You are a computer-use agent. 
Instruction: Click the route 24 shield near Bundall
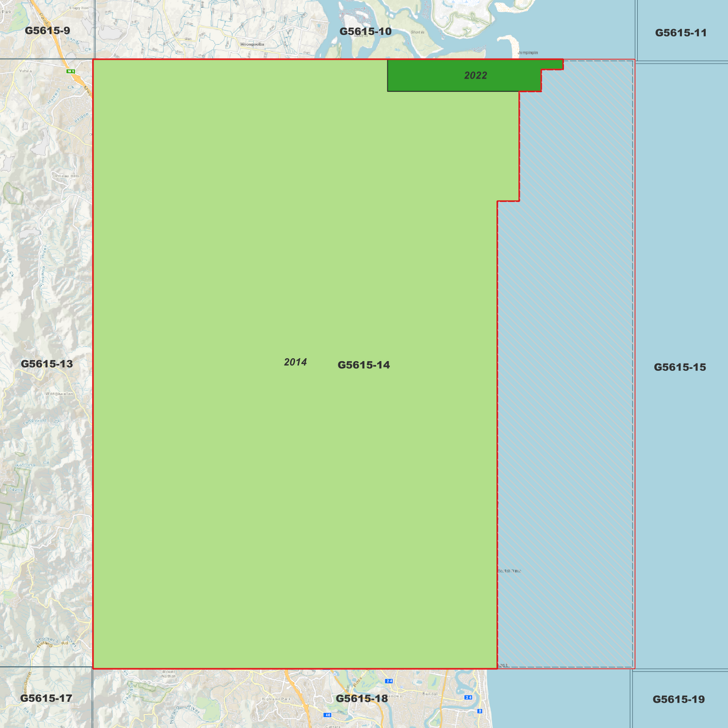tap(468, 697)
